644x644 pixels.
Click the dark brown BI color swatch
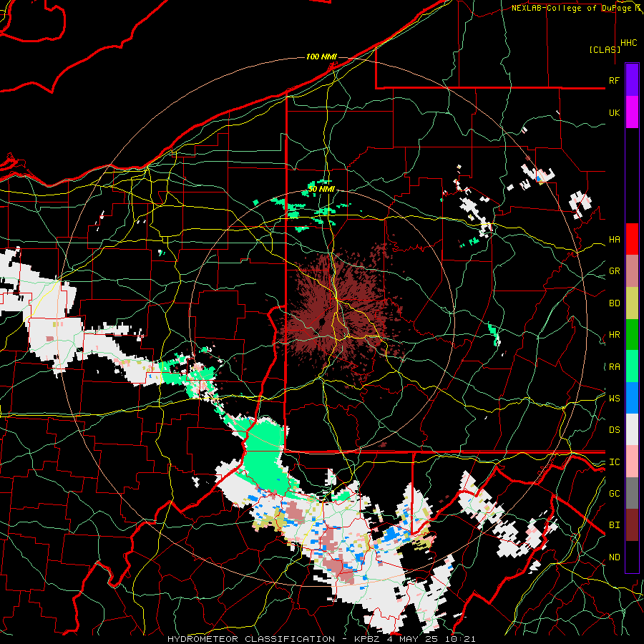pyautogui.click(x=632, y=525)
